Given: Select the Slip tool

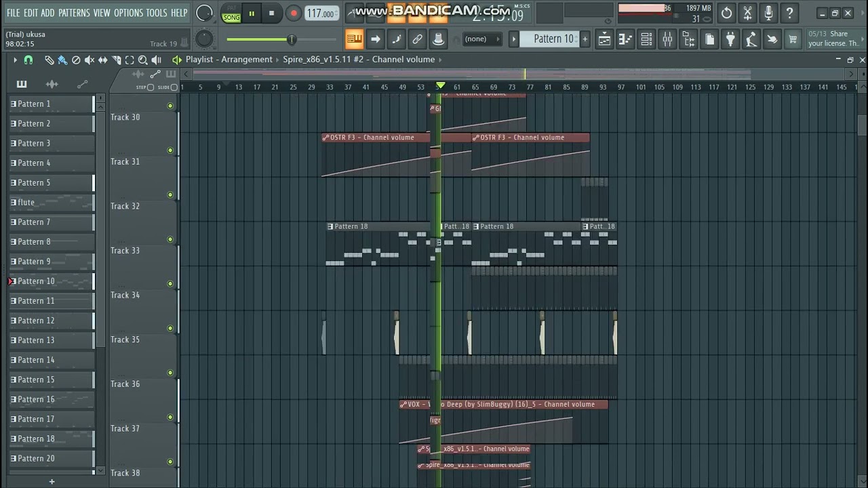Looking at the screenshot, I should (x=103, y=60).
